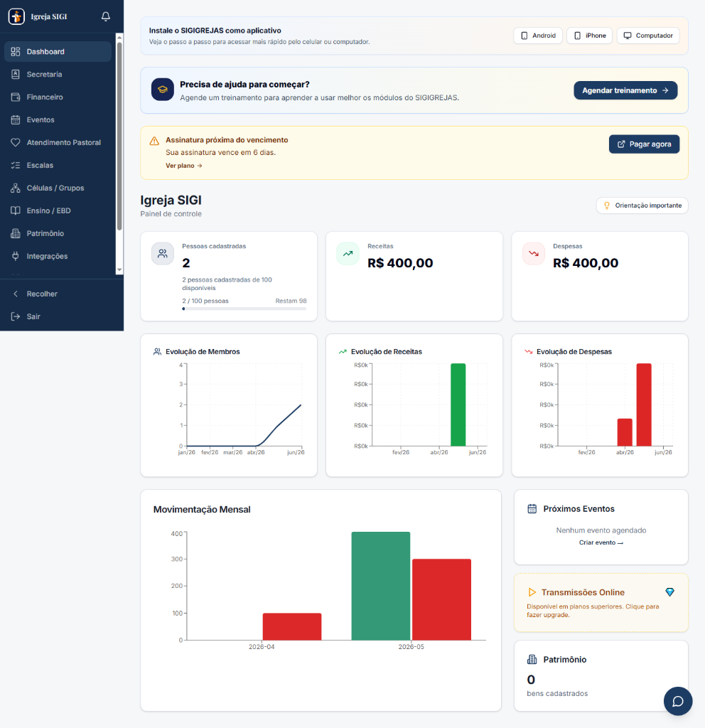Viewport: 705px width, 728px height.
Task: Click the premium diamond icon
Action: (x=669, y=592)
